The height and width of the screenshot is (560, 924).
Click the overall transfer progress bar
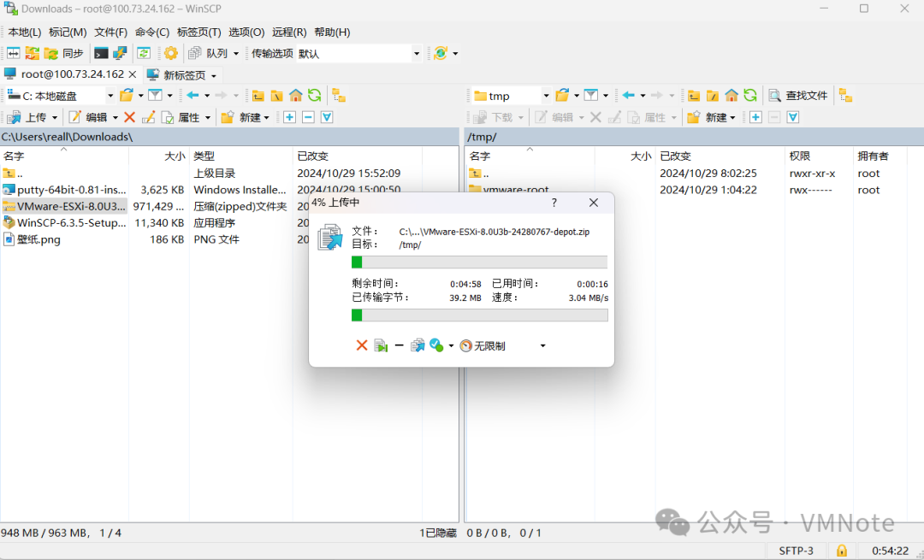[x=479, y=315]
